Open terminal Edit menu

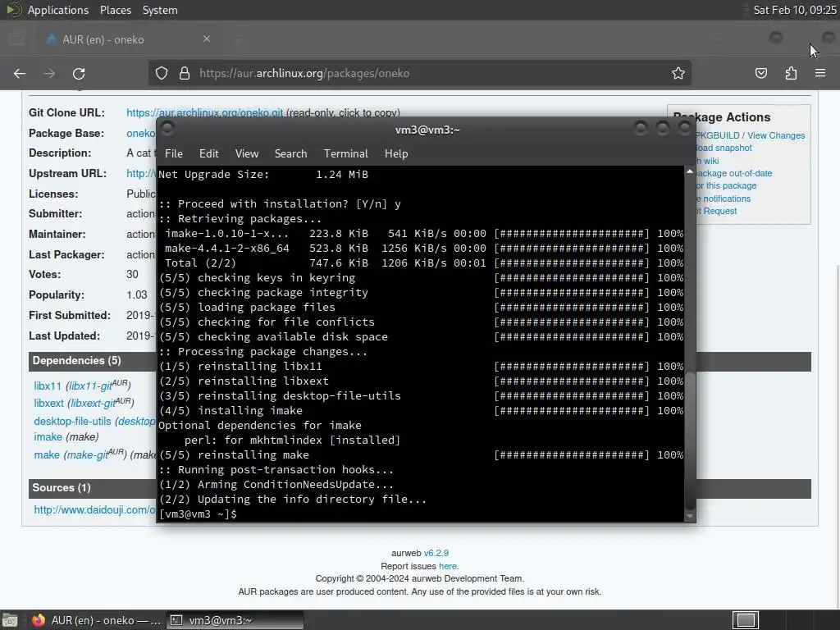pos(209,153)
